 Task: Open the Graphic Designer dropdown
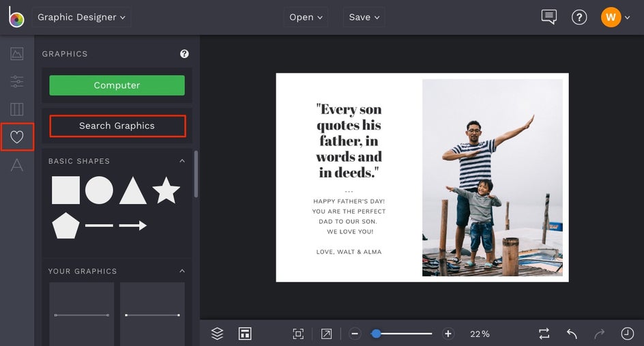(81, 17)
